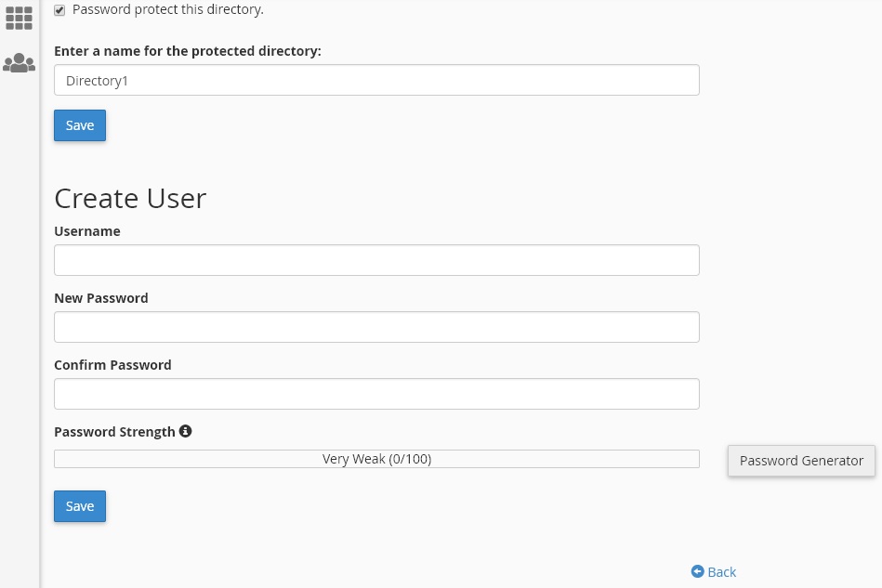
Task: Focus the protected directory name field
Action: pyautogui.click(x=377, y=81)
